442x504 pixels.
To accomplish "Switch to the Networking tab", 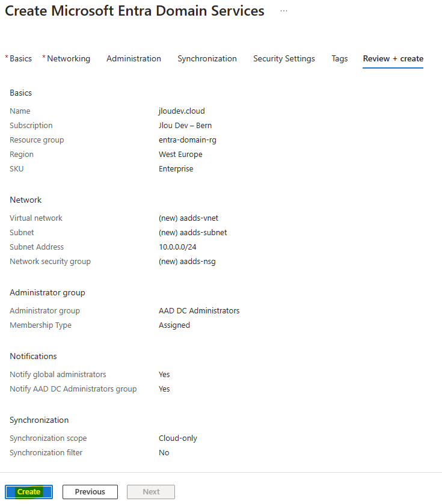I will click(x=69, y=58).
